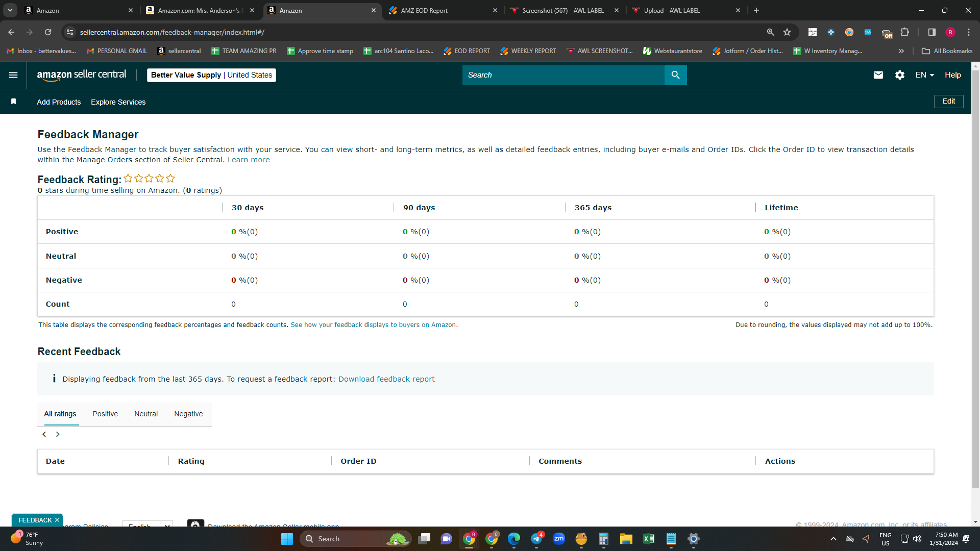The image size is (980, 551).
Task: Open the Better Value Supply account switcher
Action: (211, 75)
